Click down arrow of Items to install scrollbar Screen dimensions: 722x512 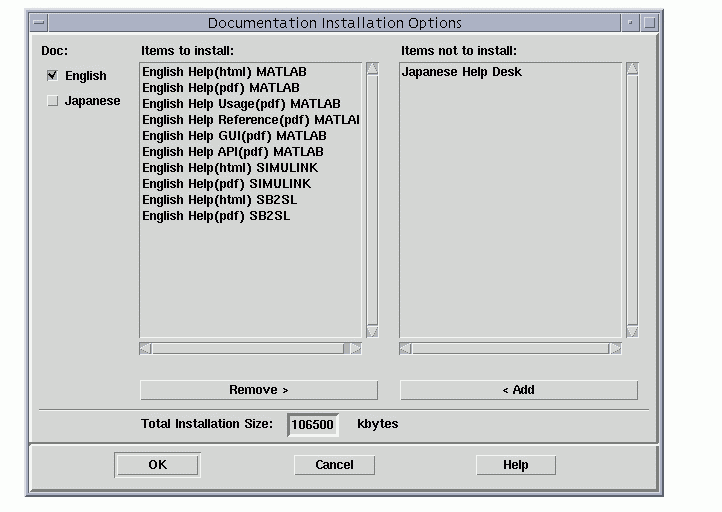coord(372,332)
